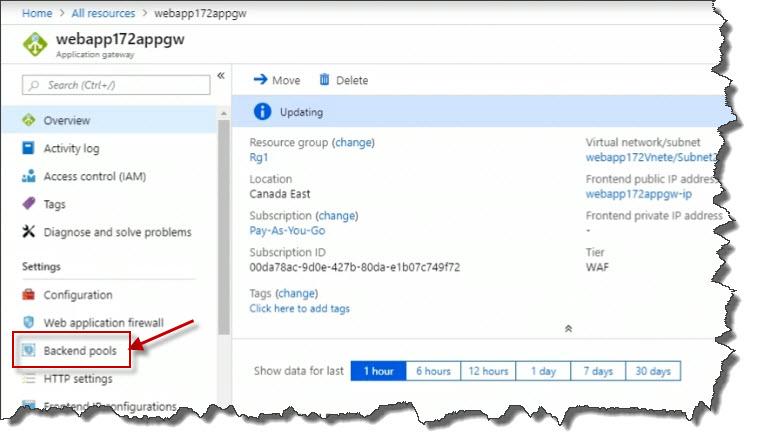Click the purple Tags icon

pos(29,203)
